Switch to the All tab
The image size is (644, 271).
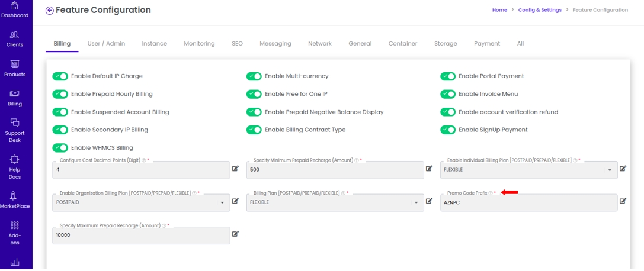click(x=520, y=43)
